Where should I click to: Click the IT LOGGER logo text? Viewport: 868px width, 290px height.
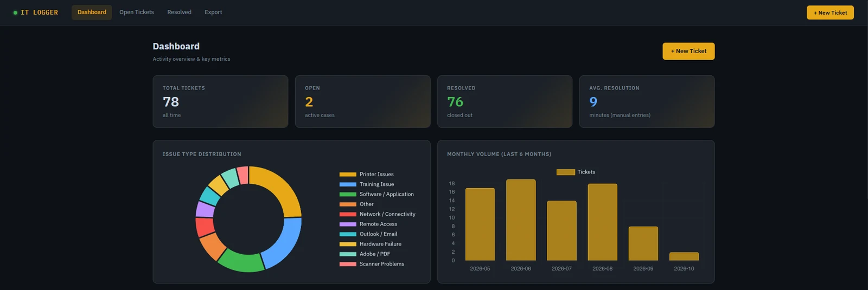tap(39, 12)
